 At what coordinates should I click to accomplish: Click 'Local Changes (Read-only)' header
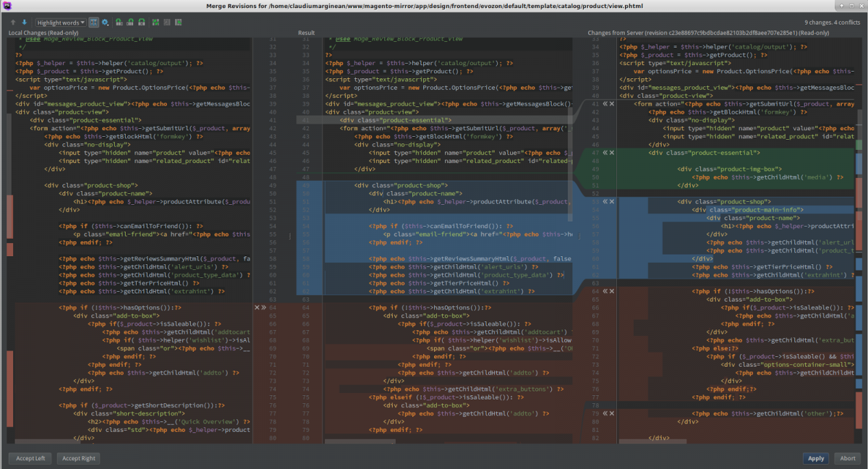pos(43,33)
